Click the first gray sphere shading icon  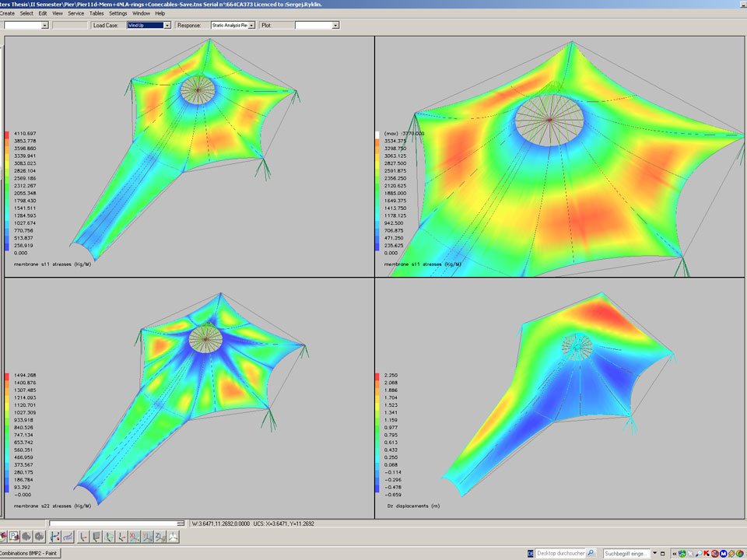[26, 537]
